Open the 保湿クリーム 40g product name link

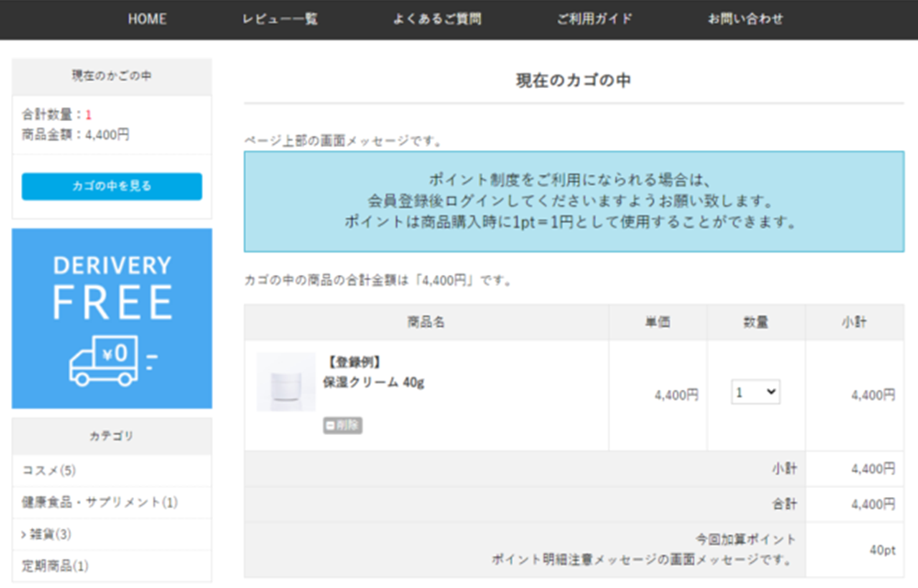pyautogui.click(x=374, y=382)
